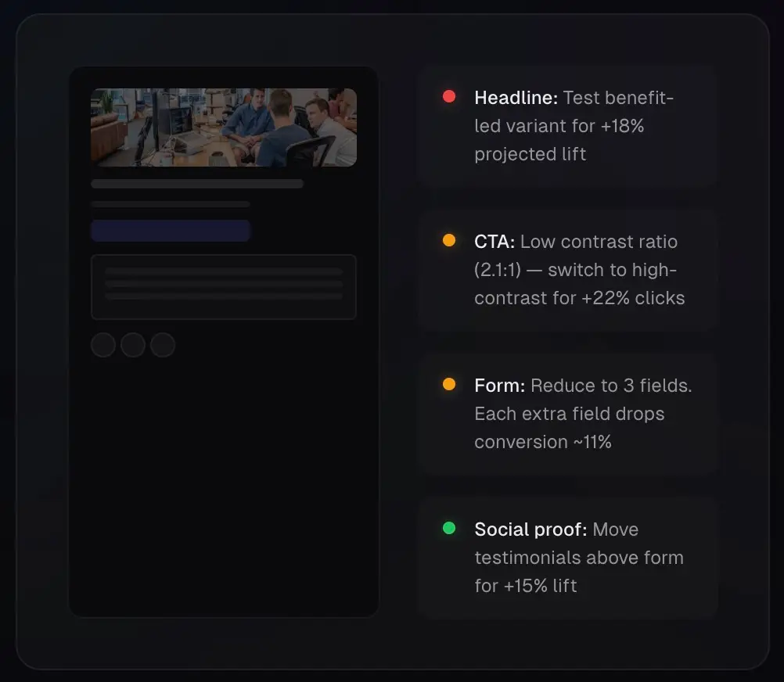Toggle the CTA contrast suggestion card
The width and height of the screenshot is (784, 682).
tap(568, 269)
